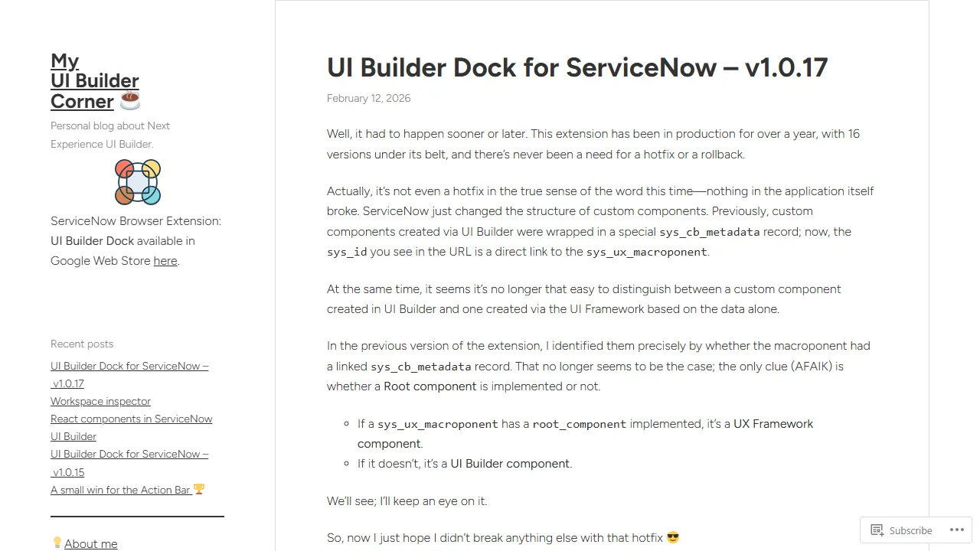
Task: Open 'A small win for the Action Bar' post
Action: [119, 490]
